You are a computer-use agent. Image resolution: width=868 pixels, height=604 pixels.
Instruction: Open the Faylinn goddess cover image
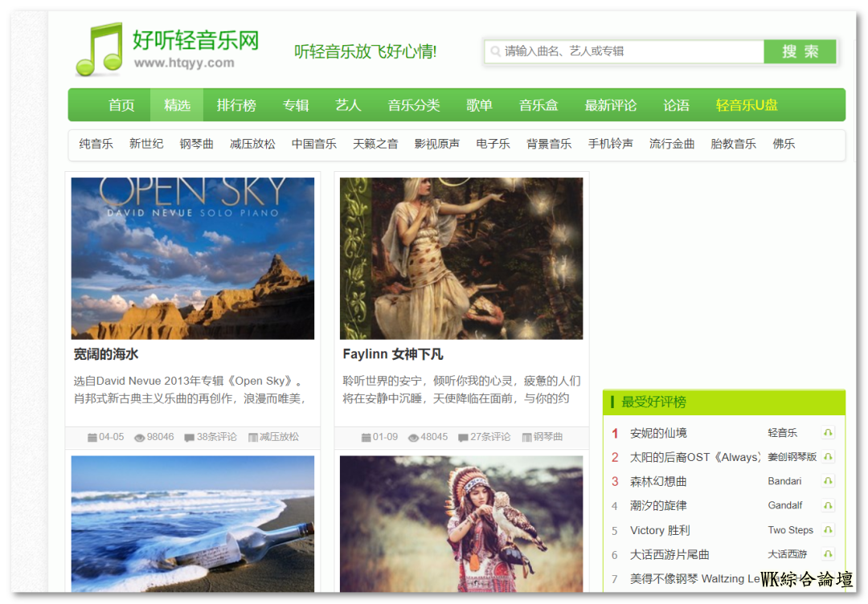[x=461, y=259]
